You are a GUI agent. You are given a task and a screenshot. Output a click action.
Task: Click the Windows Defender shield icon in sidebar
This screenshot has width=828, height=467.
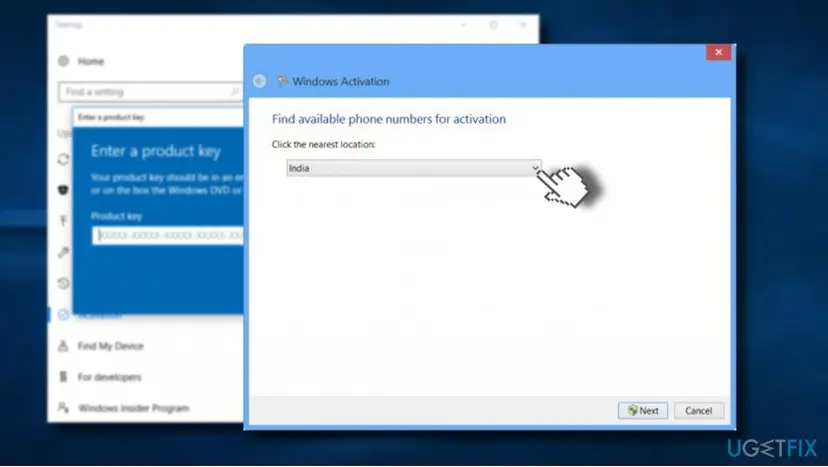tap(63, 190)
